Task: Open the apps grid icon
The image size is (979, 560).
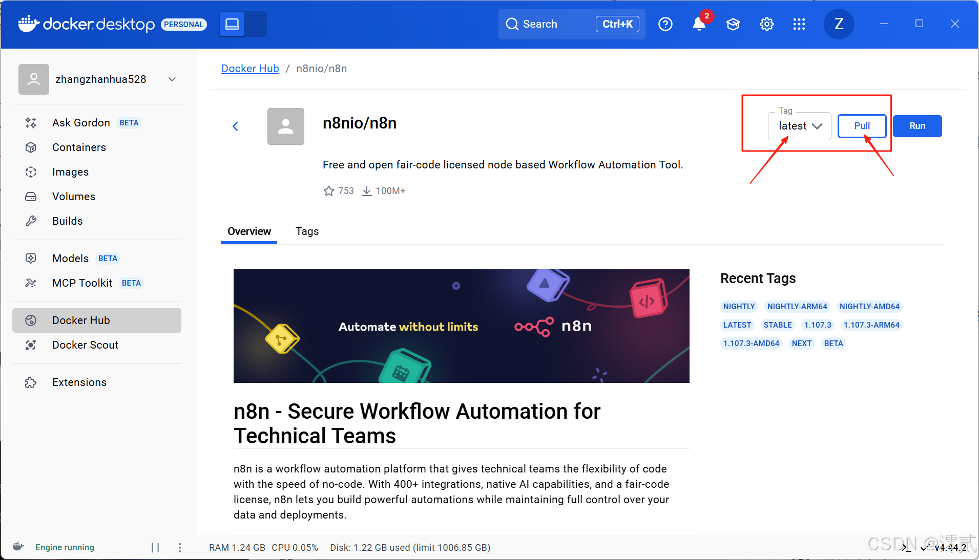Action: [799, 24]
